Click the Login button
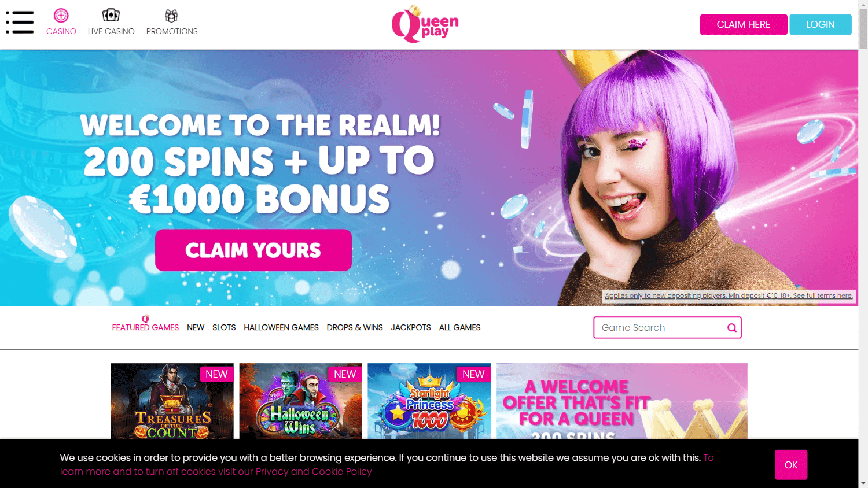 821,24
